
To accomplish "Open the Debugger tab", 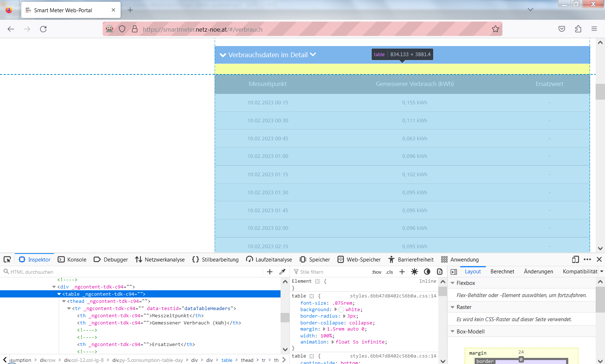I will [x=111, y=259].
